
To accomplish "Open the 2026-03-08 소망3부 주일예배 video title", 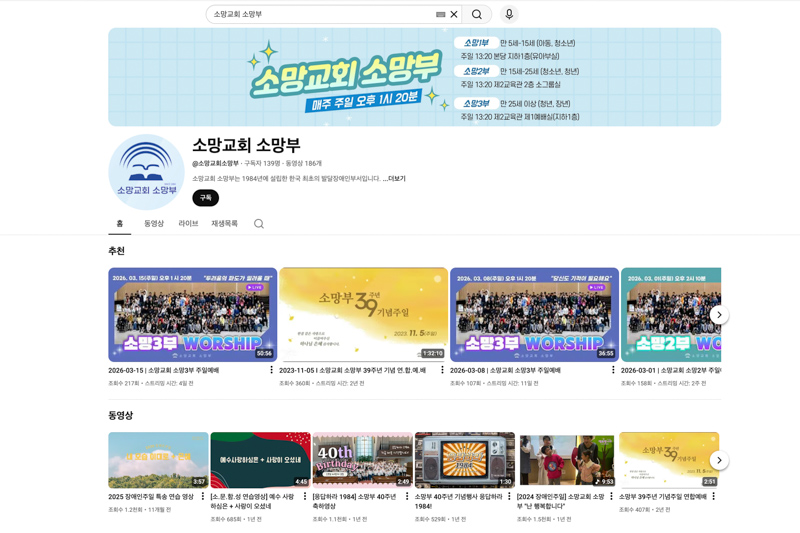I will [505, 370].
